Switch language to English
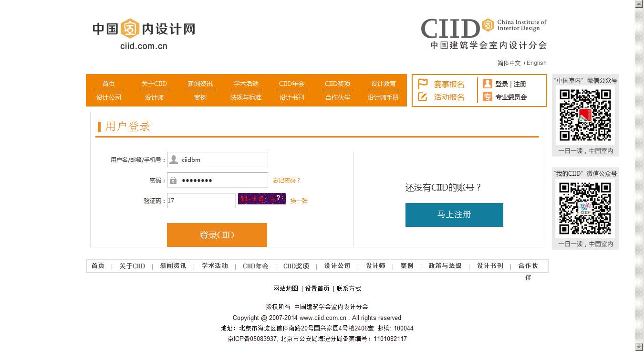The height and width of the screenshot is (351, 644). click(x=537, y=63)
